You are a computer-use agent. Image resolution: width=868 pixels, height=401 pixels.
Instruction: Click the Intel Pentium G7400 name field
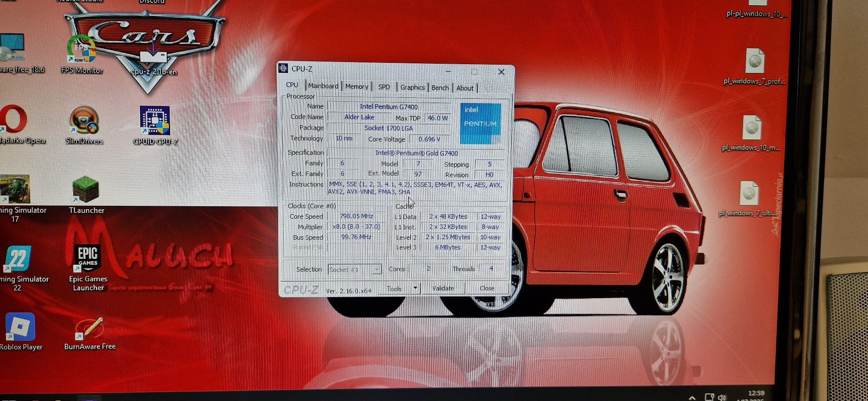pyautogui.click(x=388, y=107)
